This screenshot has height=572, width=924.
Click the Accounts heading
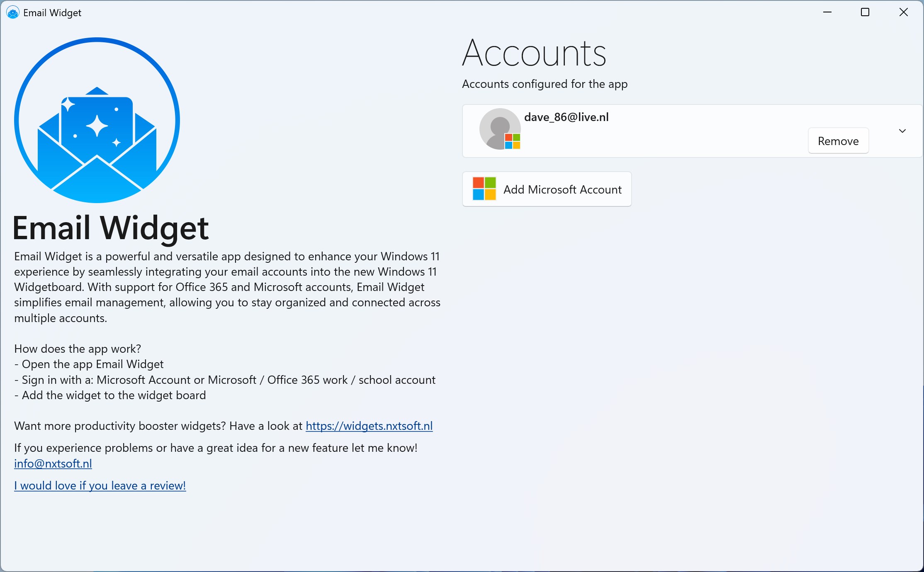534,53
